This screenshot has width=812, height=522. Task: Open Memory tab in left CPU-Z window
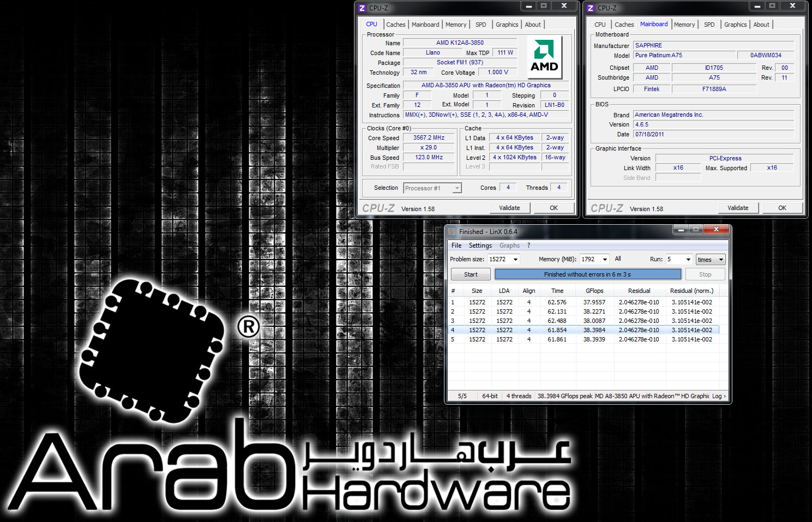click(x=456, y=25)
